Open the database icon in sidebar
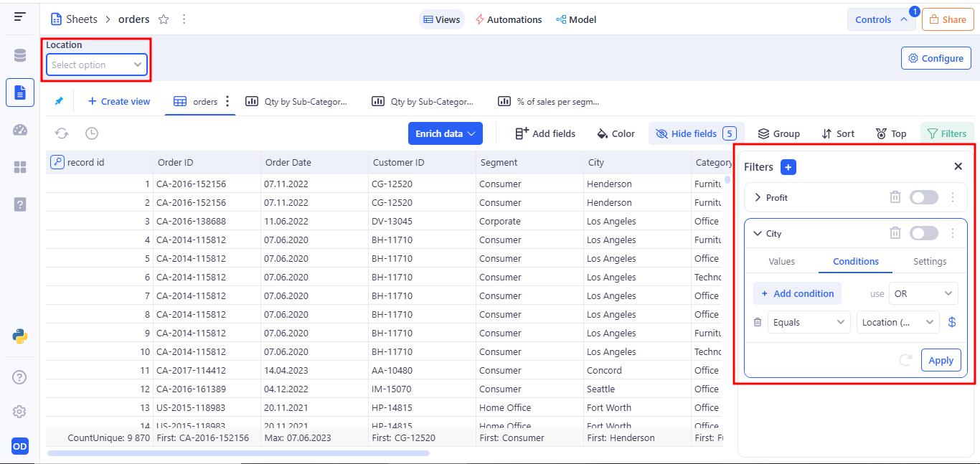This screenshot has height=464, width=980. (x=20, y=56)
